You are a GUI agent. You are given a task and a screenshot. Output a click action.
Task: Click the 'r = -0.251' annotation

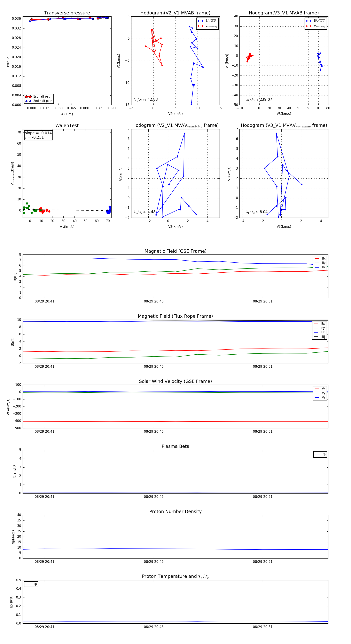pyautogui.click(x=35, y=137)
